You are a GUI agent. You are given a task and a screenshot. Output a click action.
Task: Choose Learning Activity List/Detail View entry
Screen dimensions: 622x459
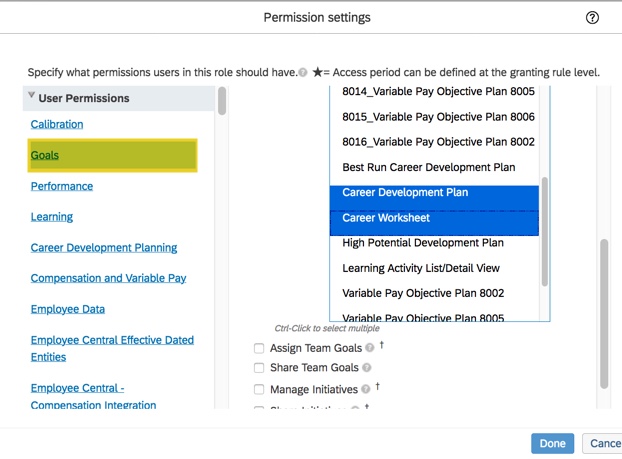(420, 268)
